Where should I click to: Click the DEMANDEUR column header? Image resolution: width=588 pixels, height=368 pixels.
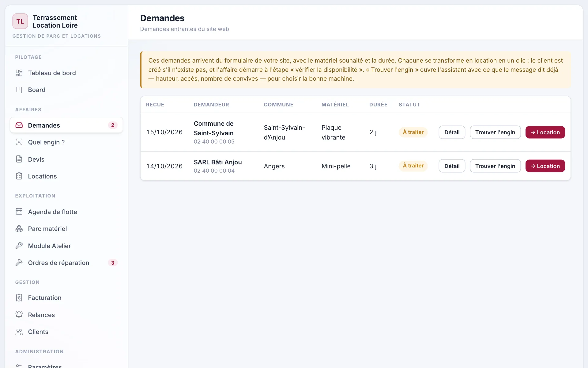click(211, 105)
